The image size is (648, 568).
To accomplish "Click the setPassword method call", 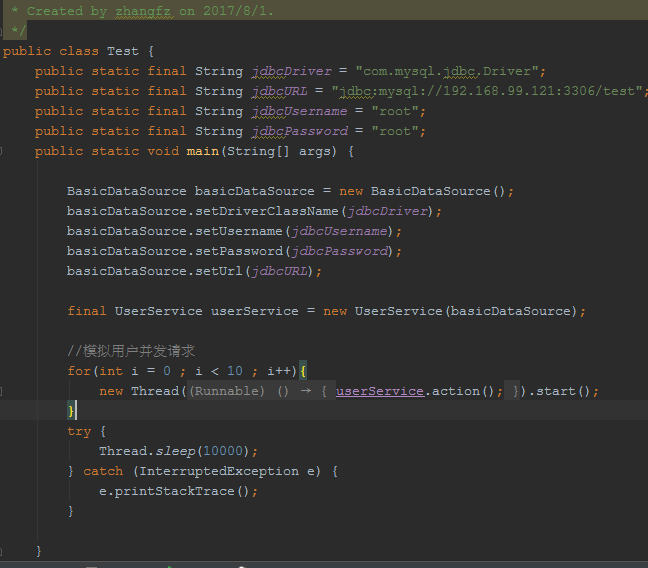I will [x=239, y=251].
